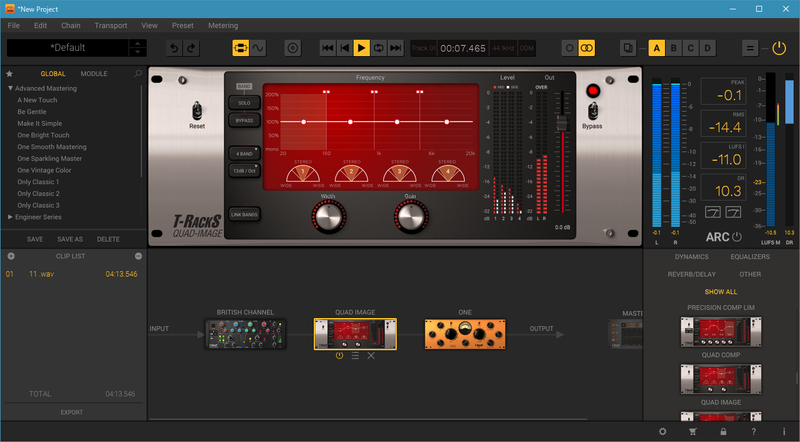Screen dimensions: 800x442
Task: Select snapshot B
Action: coord(673,48)
